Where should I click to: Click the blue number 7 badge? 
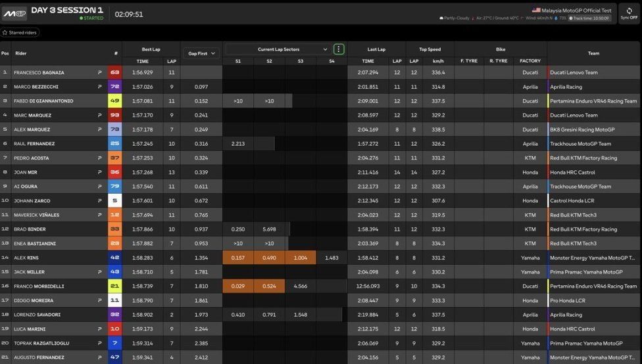(114, 343)
